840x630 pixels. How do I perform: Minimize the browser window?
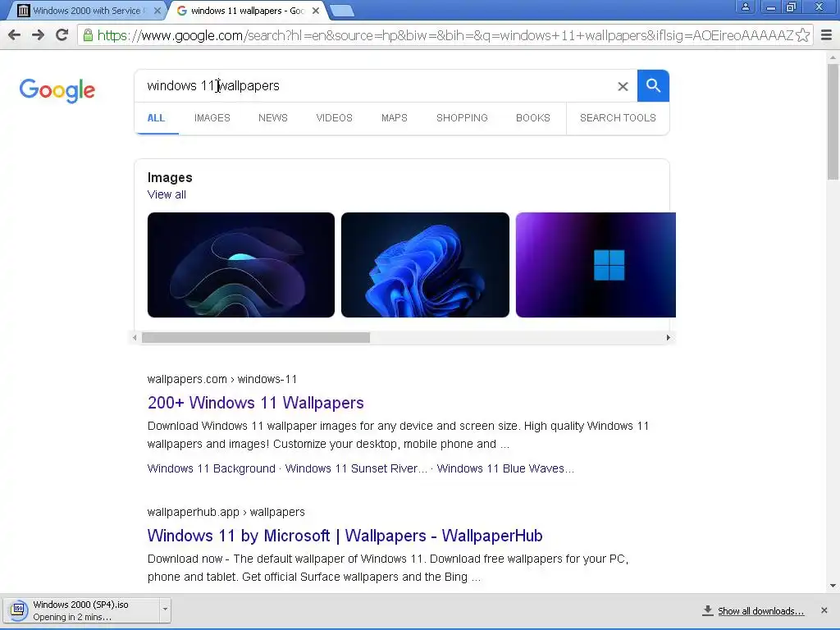pos(770,7)
